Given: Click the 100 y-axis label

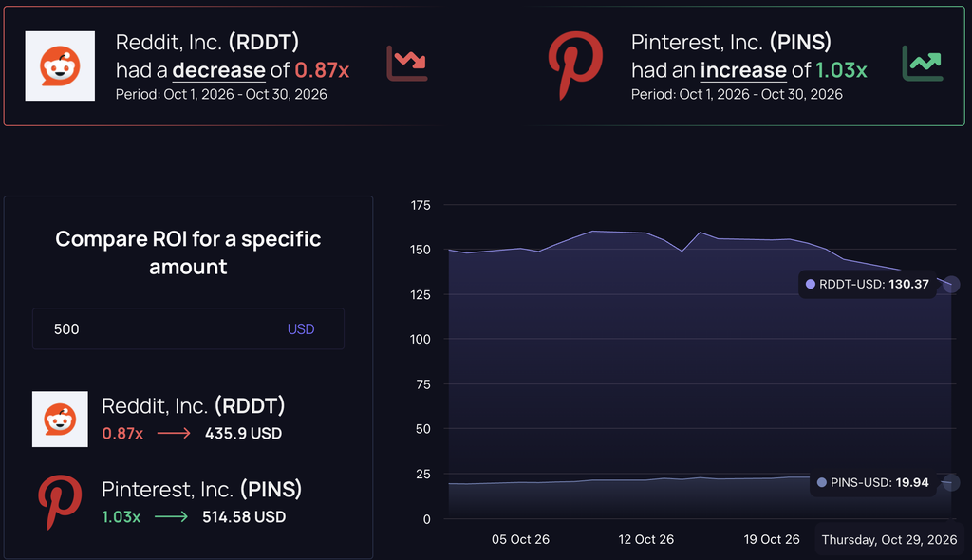Looking at the screenshot, I should pyautogui.click(x=421, y=339).
